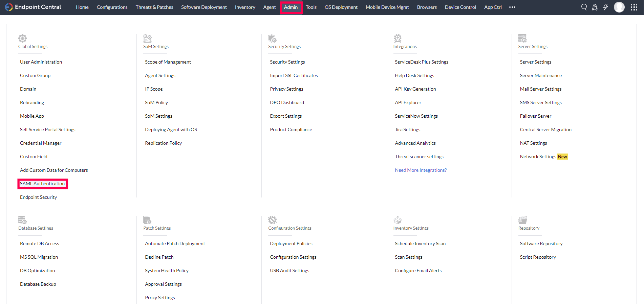Switch to the Threats & Patches tab
The image size is (644, 304).
click(x=154, y=7)
